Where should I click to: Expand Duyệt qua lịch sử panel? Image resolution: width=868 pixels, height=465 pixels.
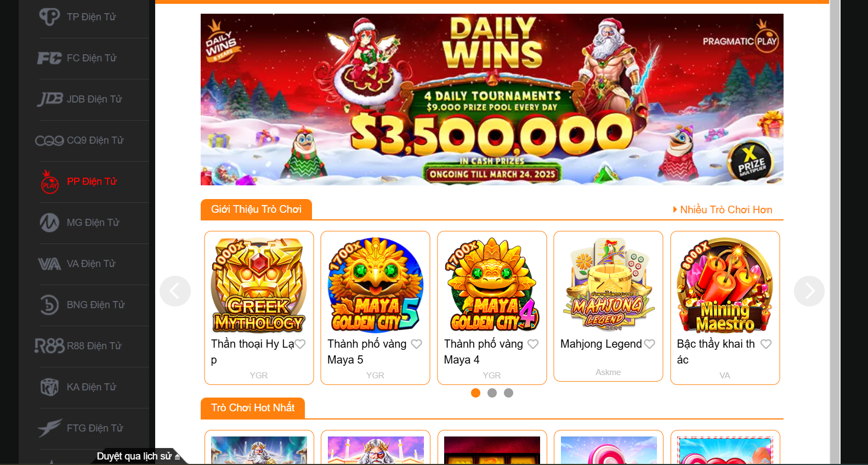point(138,456)
